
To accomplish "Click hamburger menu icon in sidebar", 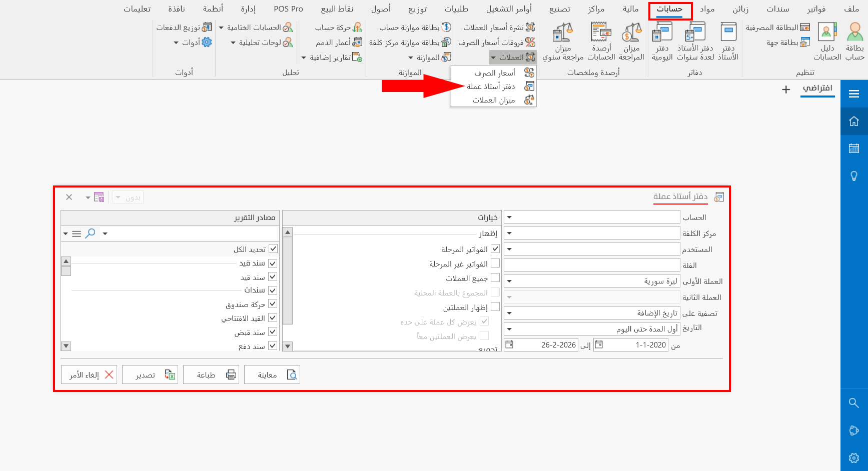I will point(854,93).
